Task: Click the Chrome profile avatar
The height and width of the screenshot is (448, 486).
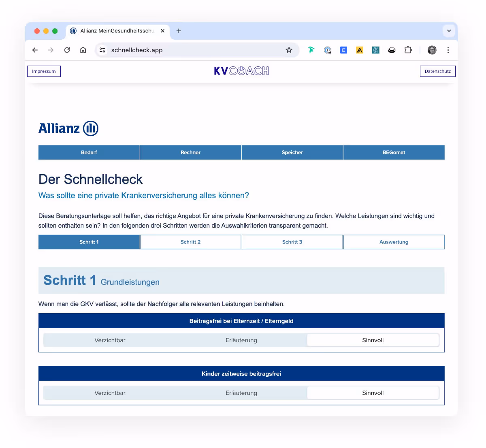Action: coord(432,50)
